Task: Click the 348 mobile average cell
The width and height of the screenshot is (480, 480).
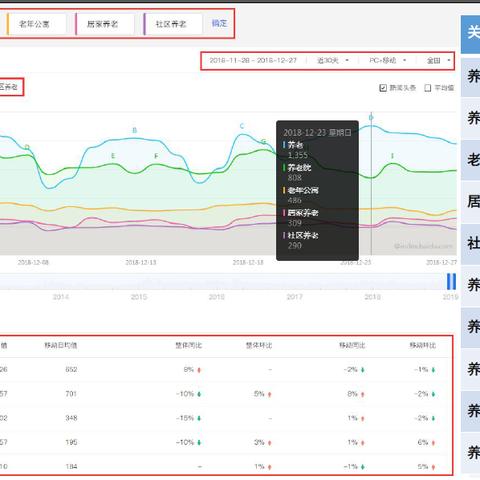Action: [71, 418]
